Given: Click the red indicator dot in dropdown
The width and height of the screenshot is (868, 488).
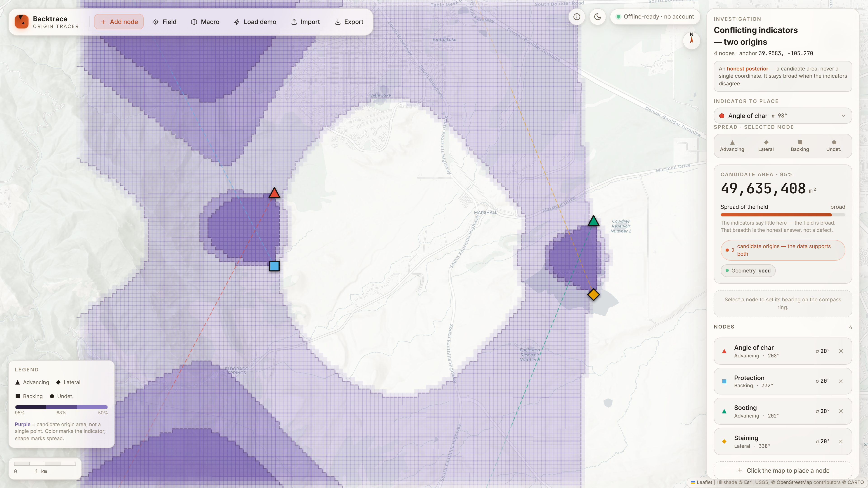Looking at the screenshot, I should [x=722, y=116].
